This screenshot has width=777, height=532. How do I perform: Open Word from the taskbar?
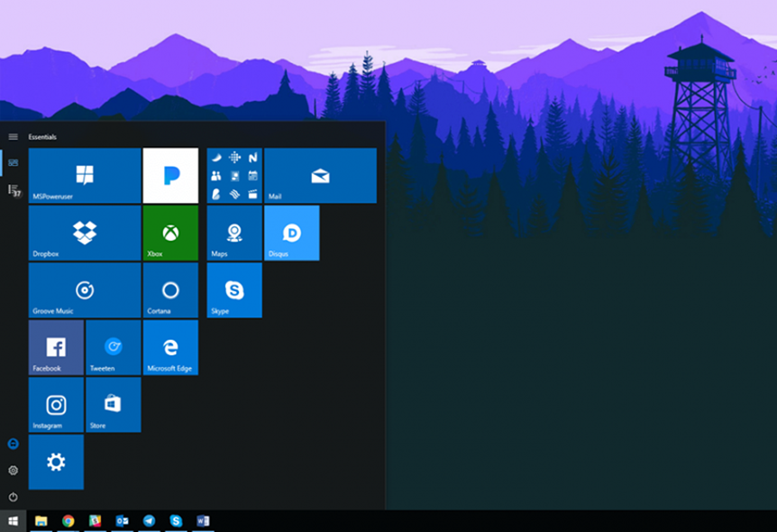click(203, 520)
